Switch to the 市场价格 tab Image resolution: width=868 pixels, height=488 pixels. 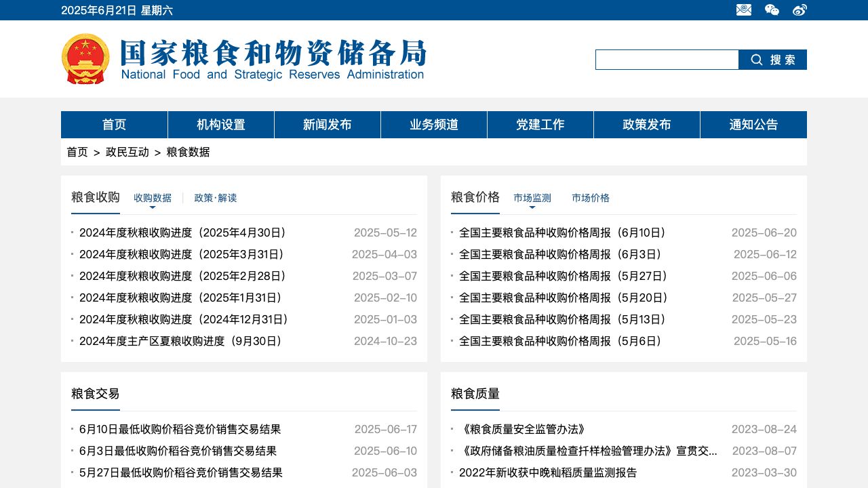point(591,198)
